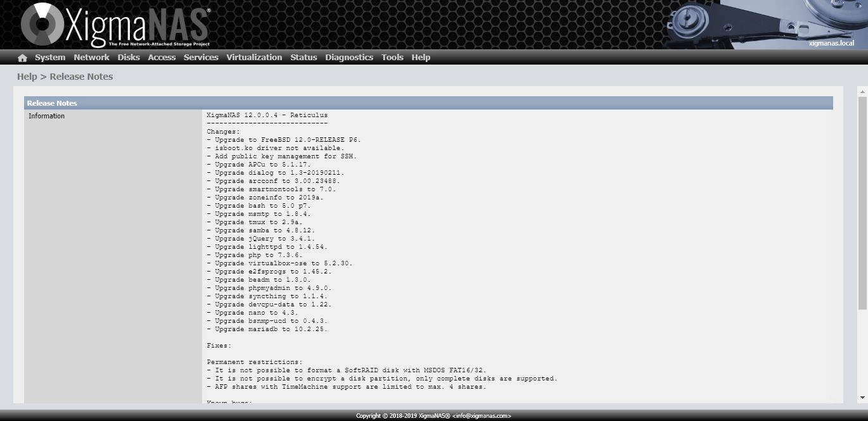The image size is (868, 421).
Task: Click the xigmanas.local hostname text
Action: pyautogui.click(x=831, y=43)
